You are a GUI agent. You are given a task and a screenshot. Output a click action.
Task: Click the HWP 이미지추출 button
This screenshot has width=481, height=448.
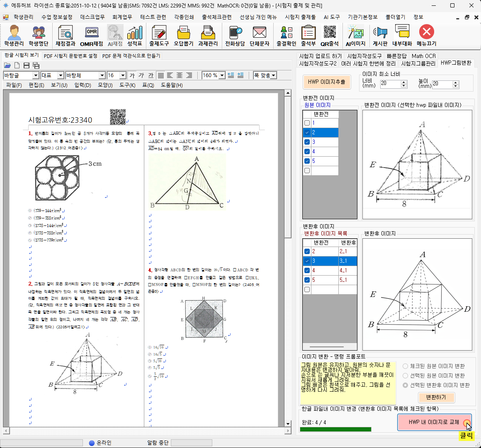pos(326,82)
